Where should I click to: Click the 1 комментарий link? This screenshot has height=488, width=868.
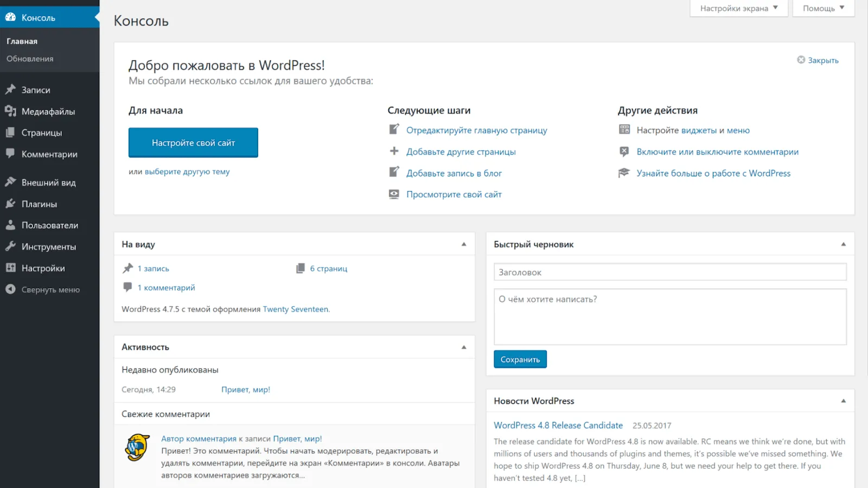click(166, 288)
